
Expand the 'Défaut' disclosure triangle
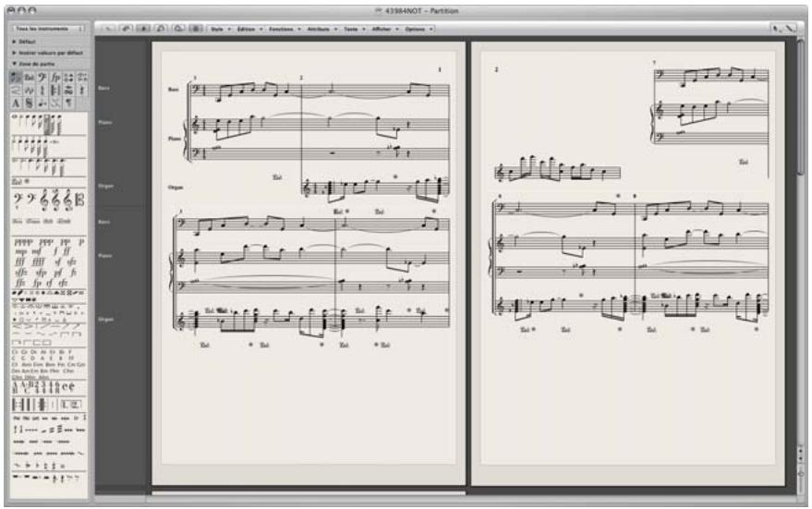click(x=15, y=42)
